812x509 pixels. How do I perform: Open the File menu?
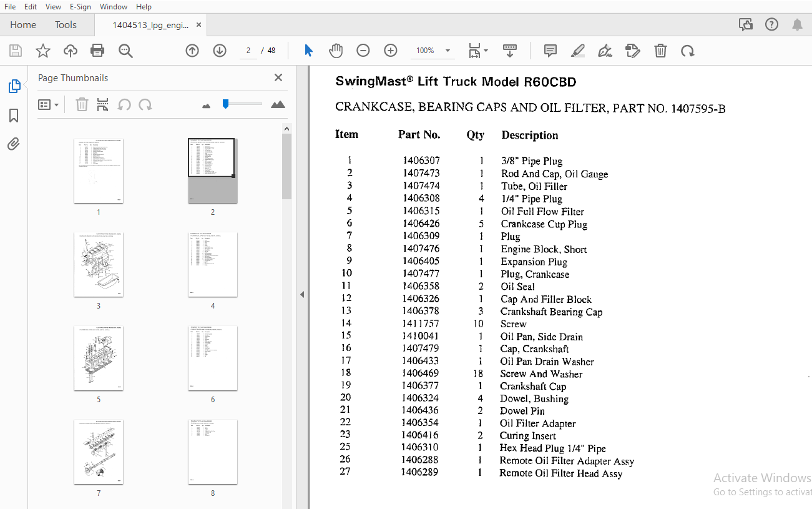coord(10,6)
